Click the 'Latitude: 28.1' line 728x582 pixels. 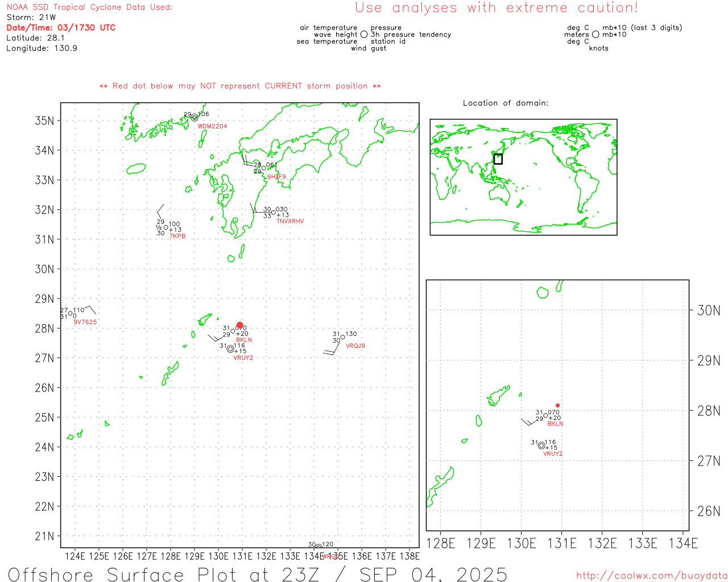(x=35, y=38)
